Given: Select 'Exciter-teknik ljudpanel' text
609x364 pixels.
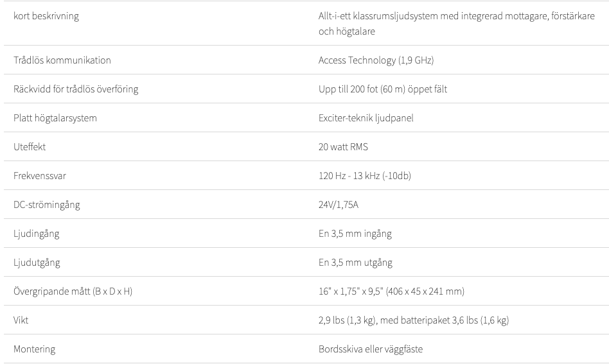Looking at the screenshot, I should coord(366,118).
